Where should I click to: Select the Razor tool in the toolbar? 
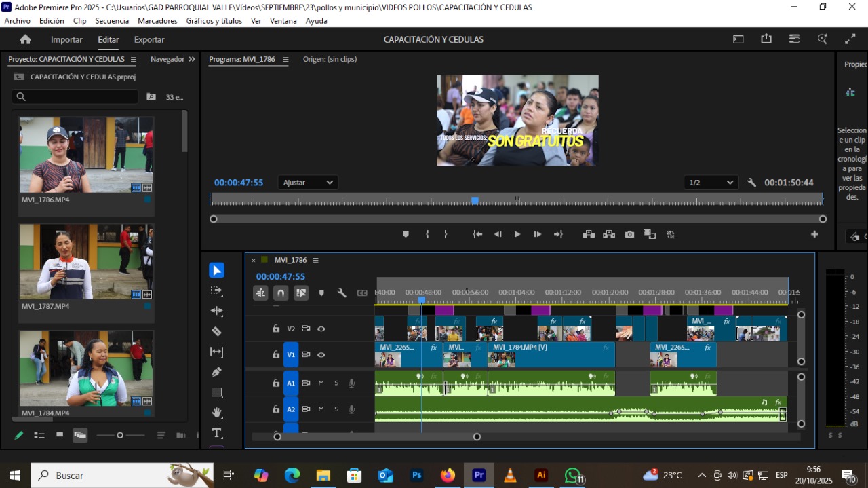point(217,331)
